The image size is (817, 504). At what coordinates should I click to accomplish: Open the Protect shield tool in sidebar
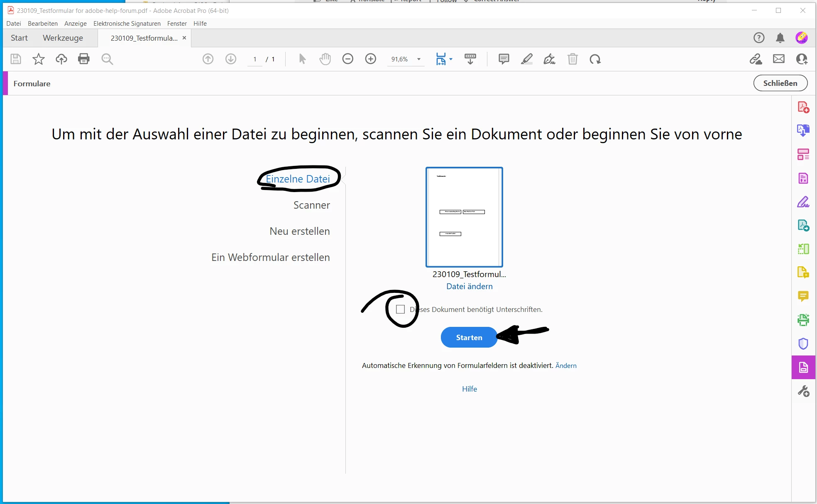point(803,343)
